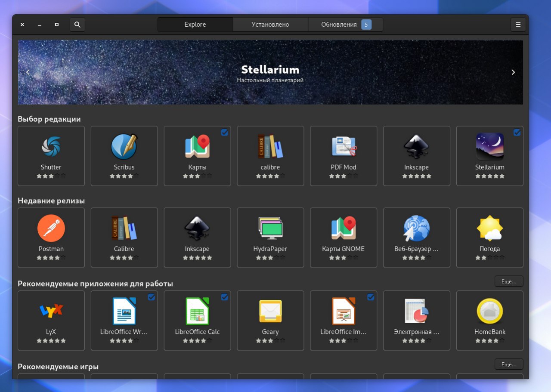This screenshot has height=392, width=551.
Task: Click the Geary app name label
Action: [x=270, y=332]
